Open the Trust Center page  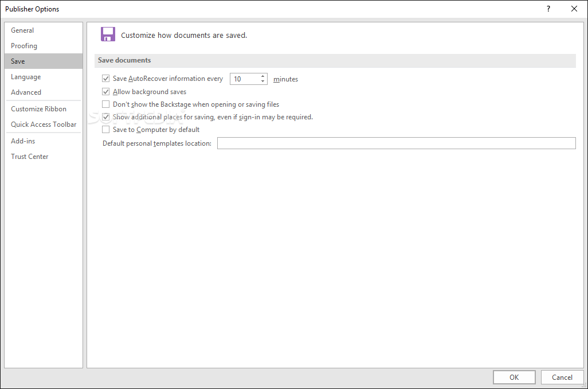[44, 156]
